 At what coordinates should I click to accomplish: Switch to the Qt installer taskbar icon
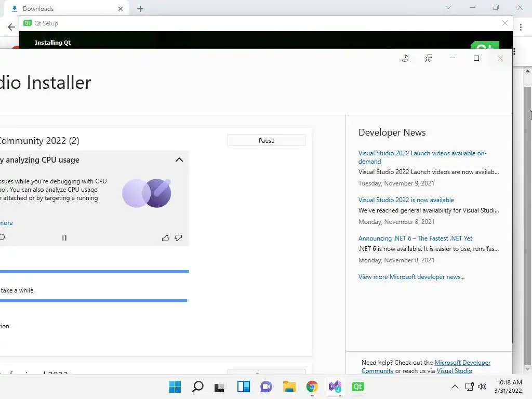pos(357,387)
